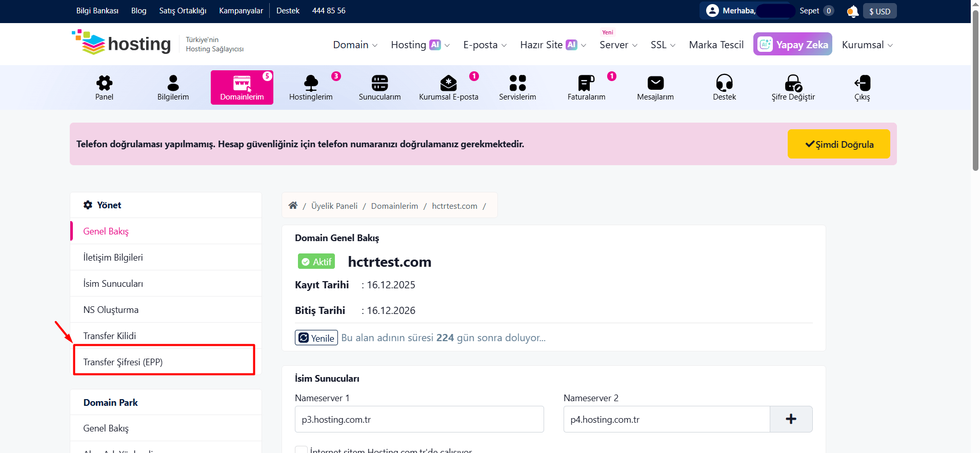Expand the Hosting AI menu

click(x=421, y=45)
